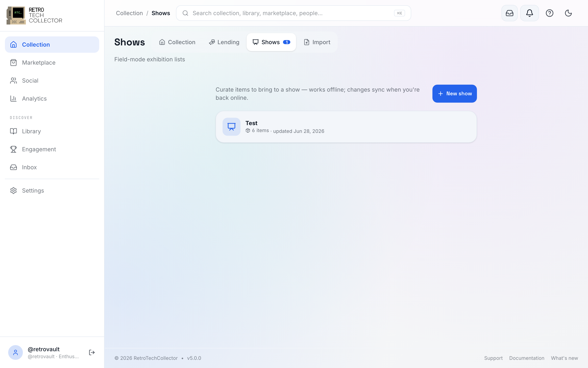The height and width of the screenshot is (368, 588).
Task: Open Inbox in the sidebar
Action: (52, 167)
